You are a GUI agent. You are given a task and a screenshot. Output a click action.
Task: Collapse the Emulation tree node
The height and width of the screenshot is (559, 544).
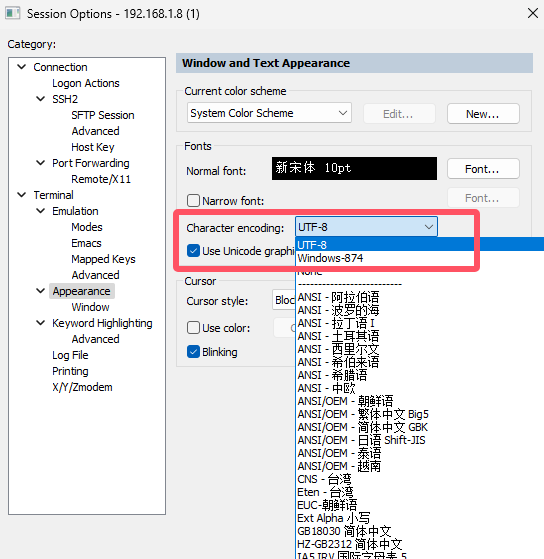[x=41, y=211]
